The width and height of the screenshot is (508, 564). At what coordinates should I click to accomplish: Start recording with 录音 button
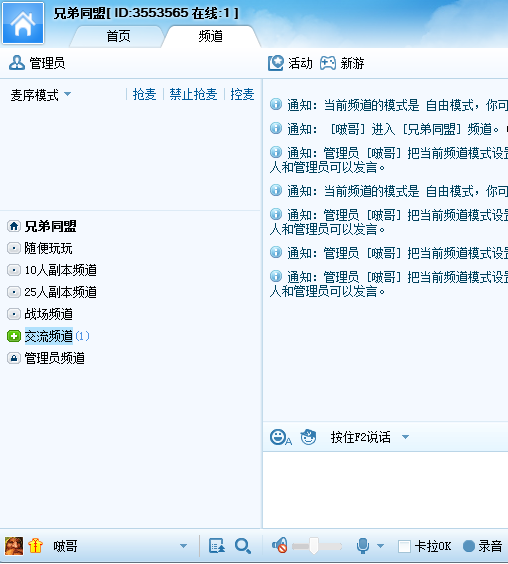point(482,546)
